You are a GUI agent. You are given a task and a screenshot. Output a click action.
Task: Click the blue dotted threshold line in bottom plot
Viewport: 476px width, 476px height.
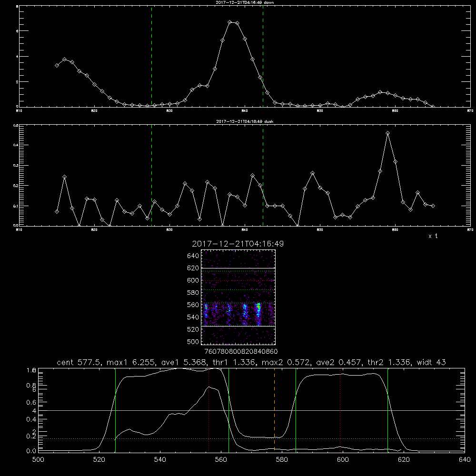coord(251,439)
